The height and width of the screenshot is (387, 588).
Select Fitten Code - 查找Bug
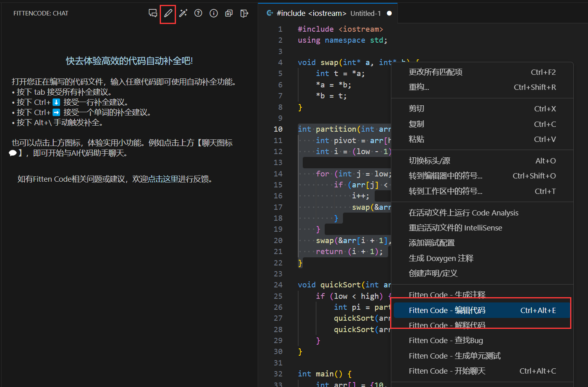tap(482, 341)
